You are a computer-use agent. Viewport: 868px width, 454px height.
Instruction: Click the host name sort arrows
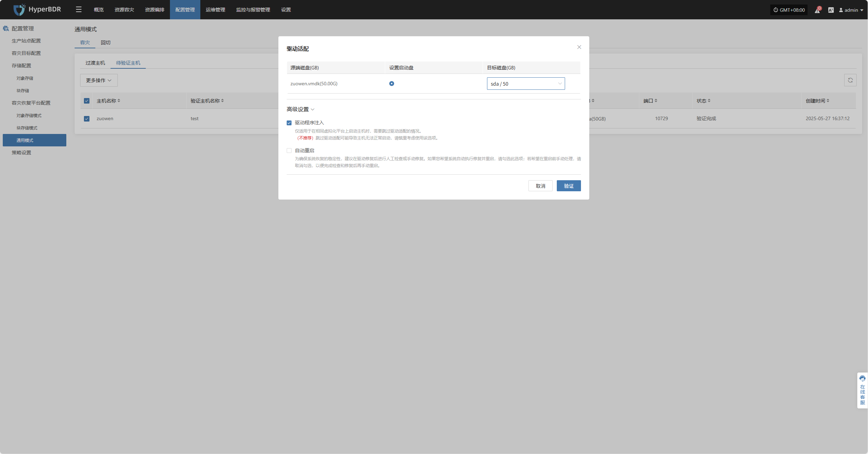[x=119, y=101]
